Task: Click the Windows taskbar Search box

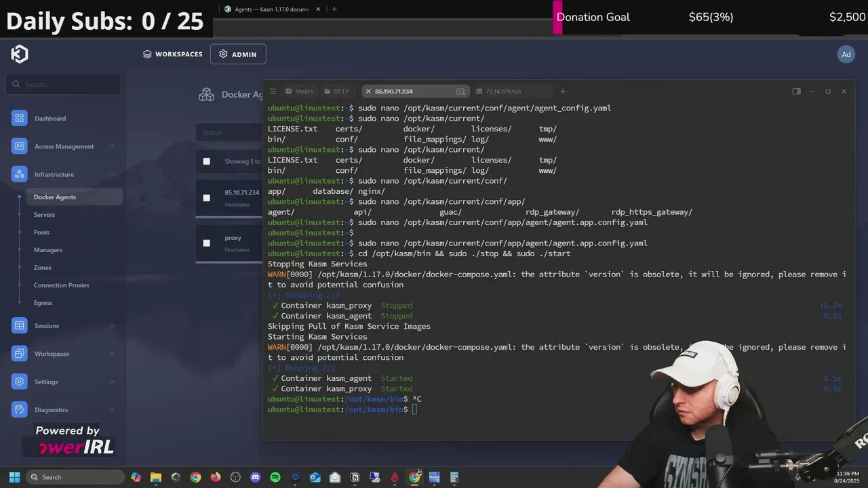Action: pos(75,477)
